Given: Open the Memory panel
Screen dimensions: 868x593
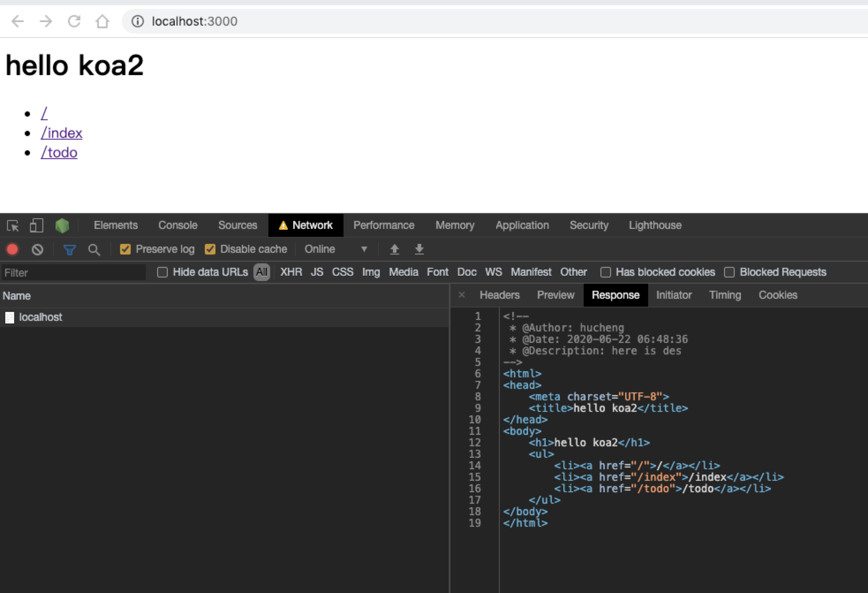Looking at the screenshot, I should [x=455, y=225].
